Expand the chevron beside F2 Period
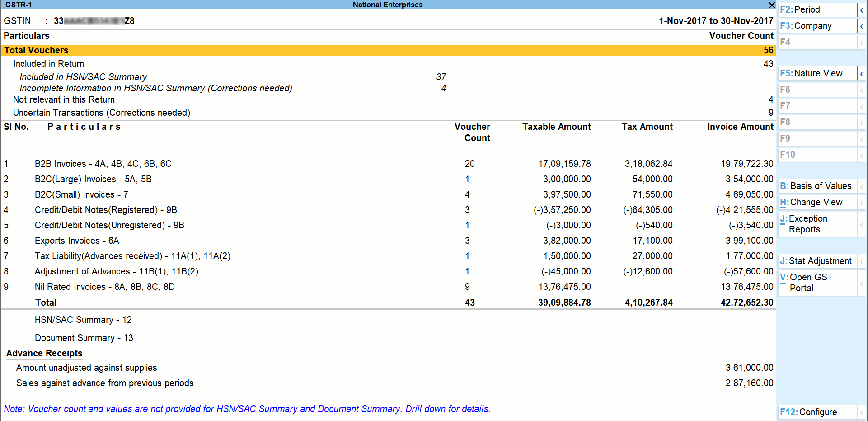This screenshot has width=868, height=421. pos(862,9)
